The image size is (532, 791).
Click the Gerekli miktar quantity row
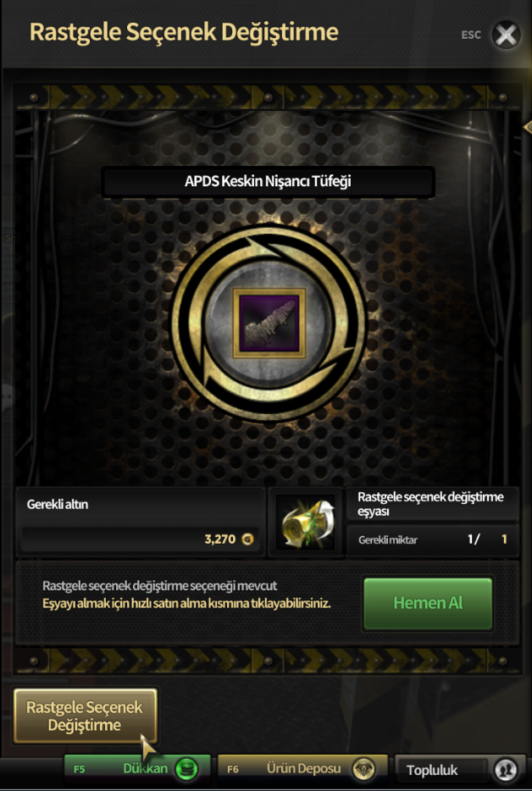[x=432, y=539]
